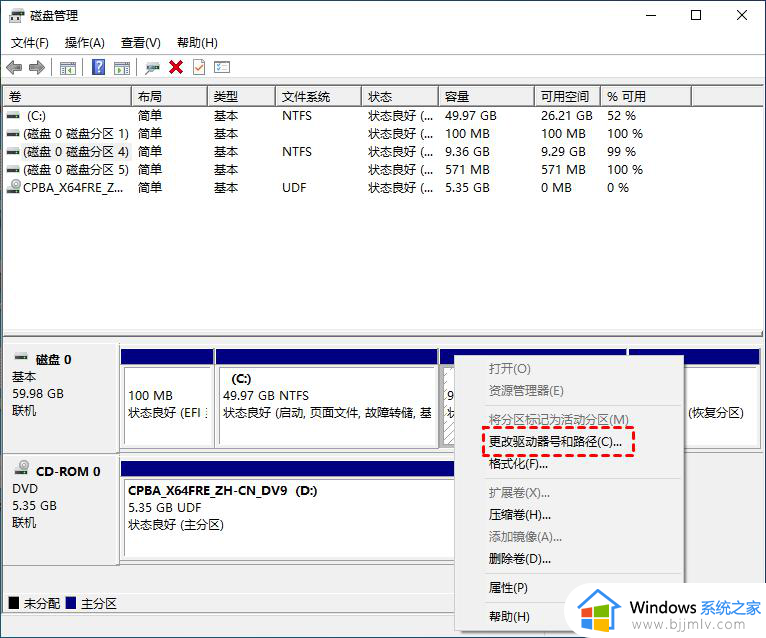Open the Help question-mark toolbar icon
Image resolution: width=766 pixels, height=638 pixels.
click(98, 67)
